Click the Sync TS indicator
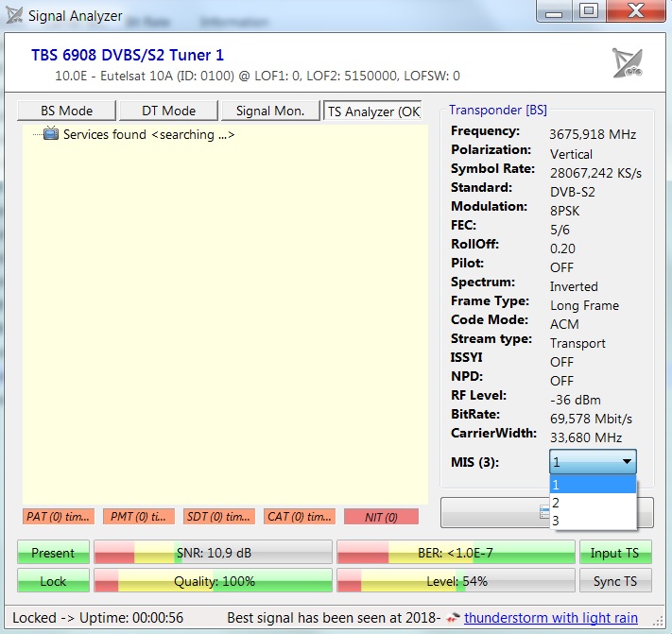 click(x=615, y=581)
